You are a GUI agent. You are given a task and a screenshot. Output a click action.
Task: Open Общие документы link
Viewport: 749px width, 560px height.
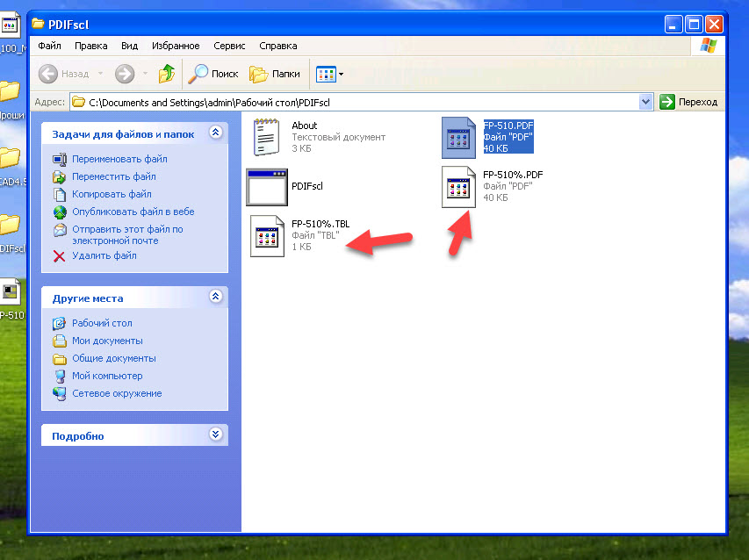click(113, 358)
